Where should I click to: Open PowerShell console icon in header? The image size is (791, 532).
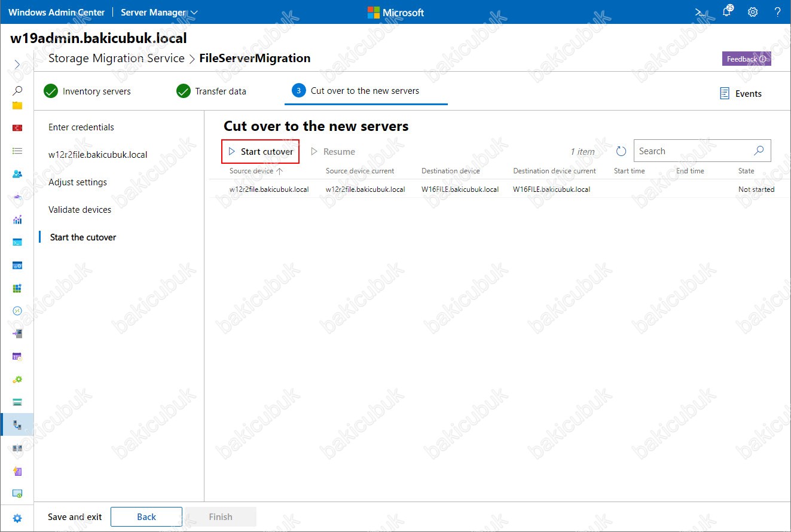(700, 12)
